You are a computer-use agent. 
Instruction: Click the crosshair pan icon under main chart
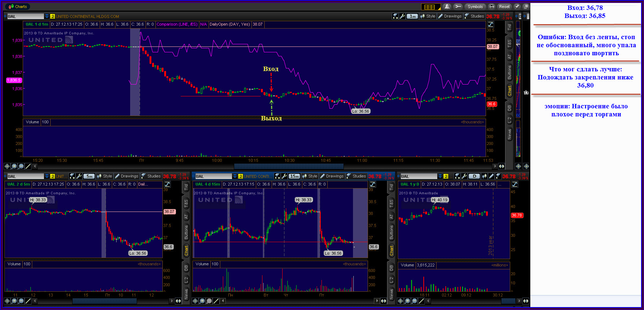(x=7, y=166)
